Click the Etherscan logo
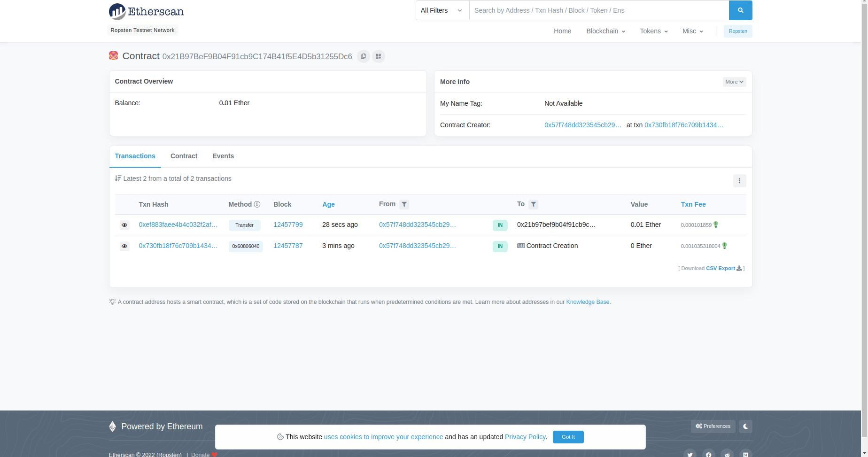The width and height of the screenshot is (868, 457). 146,11
